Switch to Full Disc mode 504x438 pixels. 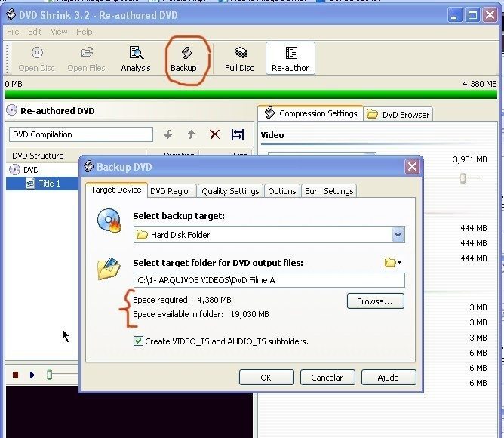(x=239, y=59)
